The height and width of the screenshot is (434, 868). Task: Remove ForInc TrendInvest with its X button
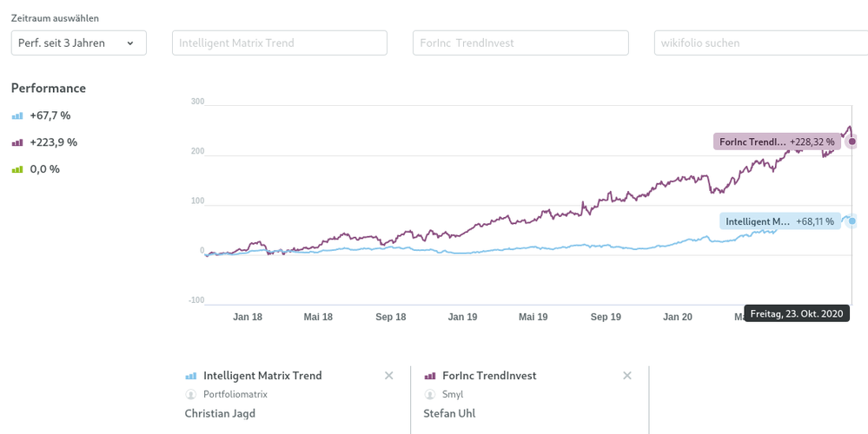pos(627,376)
